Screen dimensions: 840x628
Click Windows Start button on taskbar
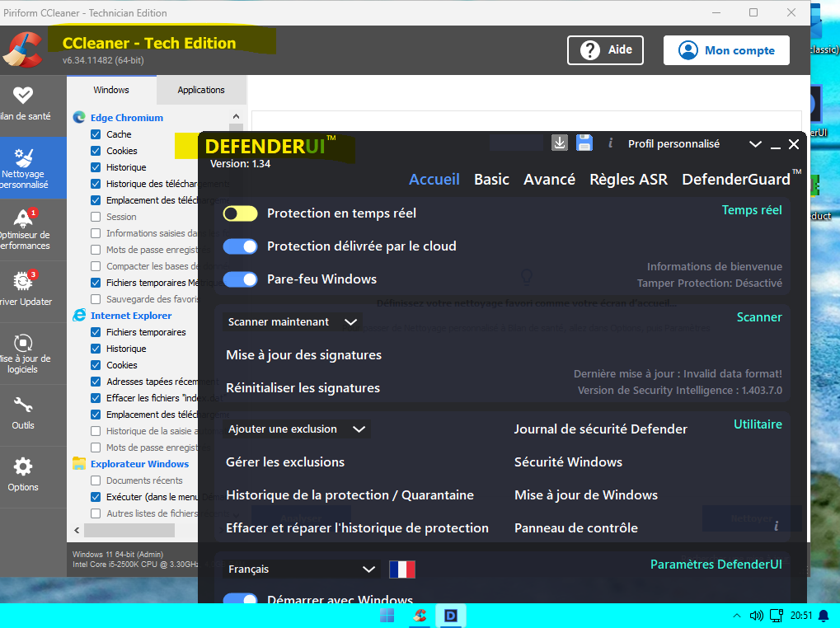click(x=387, y=616)
